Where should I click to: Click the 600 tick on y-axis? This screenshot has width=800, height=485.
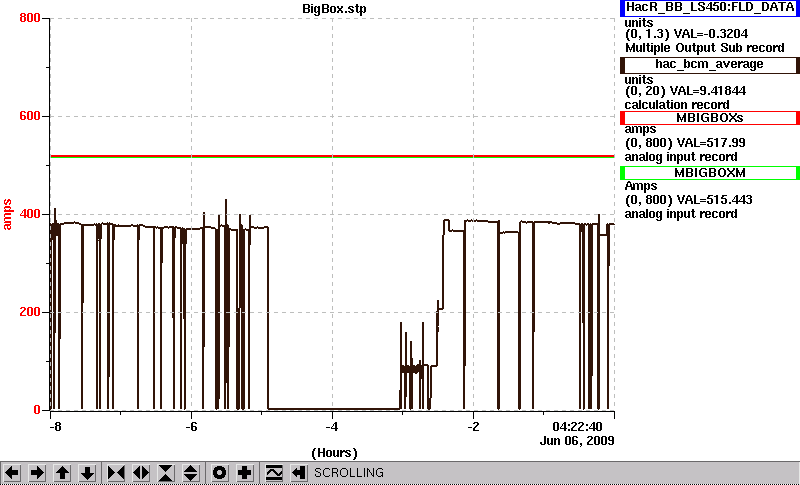[x=30, y=116]
